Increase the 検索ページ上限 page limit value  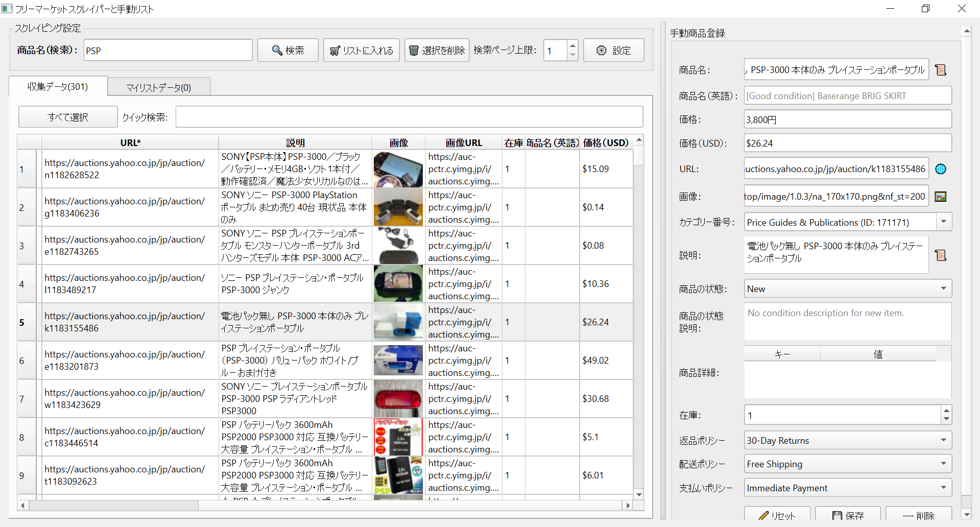[572, 45]
